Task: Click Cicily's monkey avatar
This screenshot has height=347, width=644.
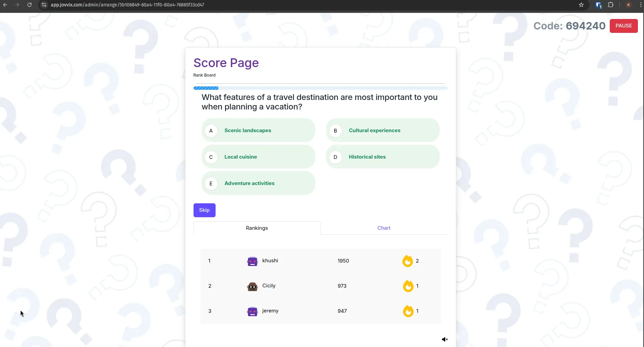Action: tap(252, 286)
